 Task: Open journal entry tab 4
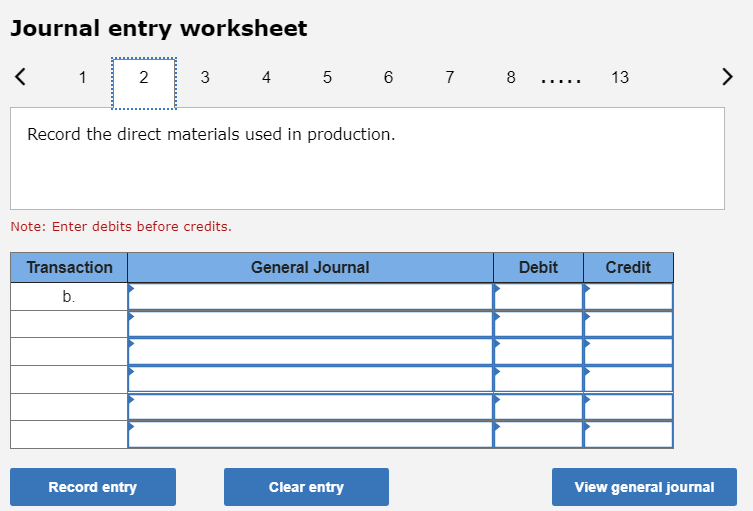(x=266, y=77)
